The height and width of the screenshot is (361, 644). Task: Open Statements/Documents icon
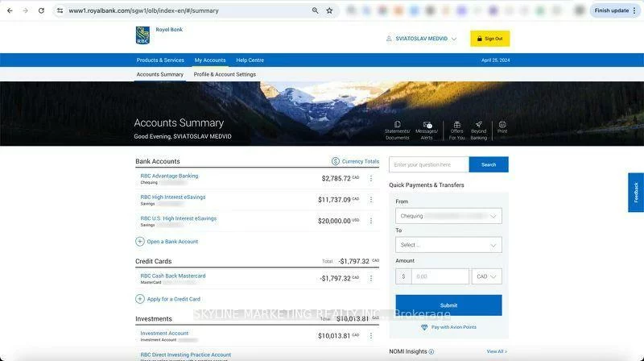(x=397, y=131)
